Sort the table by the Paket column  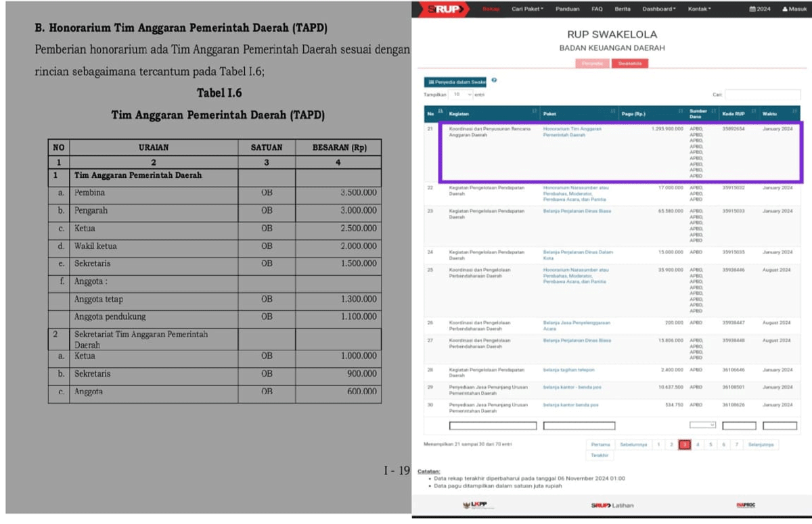[x=579, y=114]
